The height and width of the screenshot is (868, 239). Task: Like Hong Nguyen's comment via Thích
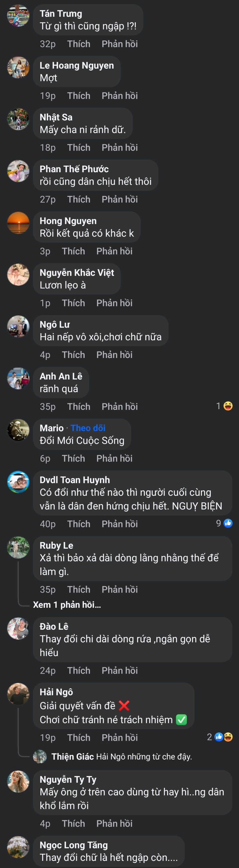(74, 251)
